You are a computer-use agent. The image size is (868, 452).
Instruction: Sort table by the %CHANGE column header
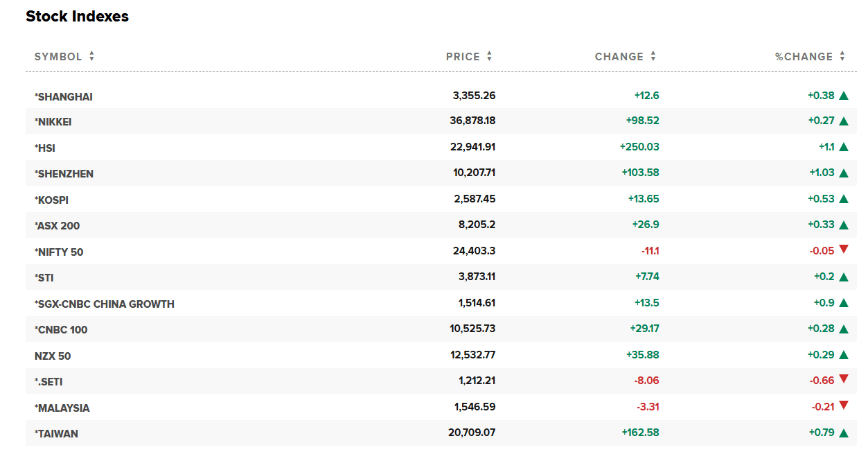[x=804, y=57]
